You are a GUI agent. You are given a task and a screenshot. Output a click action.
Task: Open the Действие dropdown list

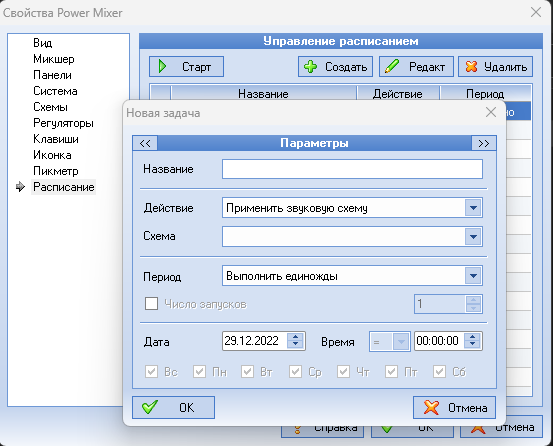(473, 208)
